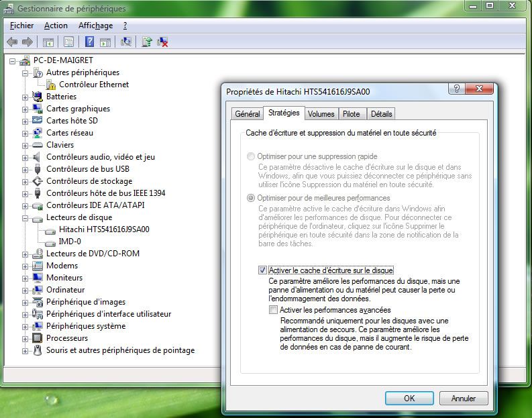Image resolution: width=532 pixels, height=418 pixels.
Task: Select the IMD-0 disk entry
Action: click(70, 242)
